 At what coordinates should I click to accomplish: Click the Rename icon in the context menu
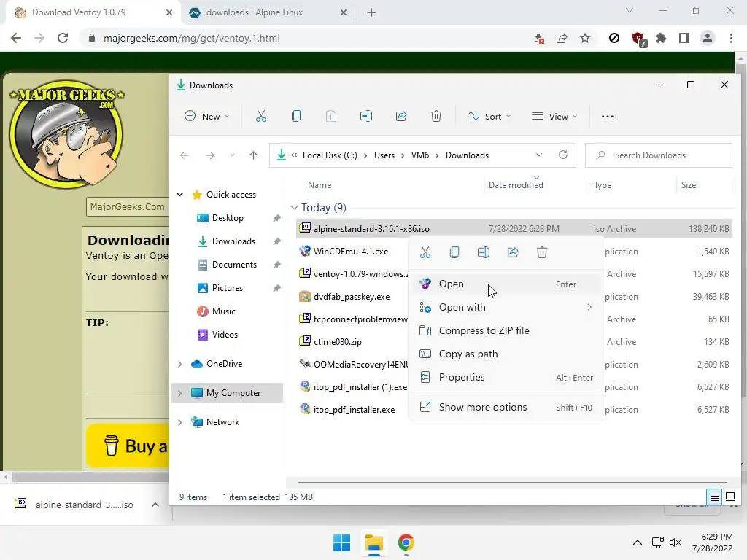point(484,252)
